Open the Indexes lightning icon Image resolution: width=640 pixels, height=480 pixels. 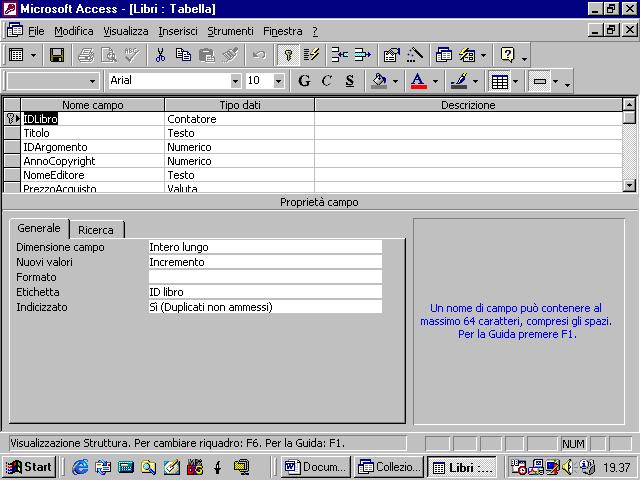[311, 55]
